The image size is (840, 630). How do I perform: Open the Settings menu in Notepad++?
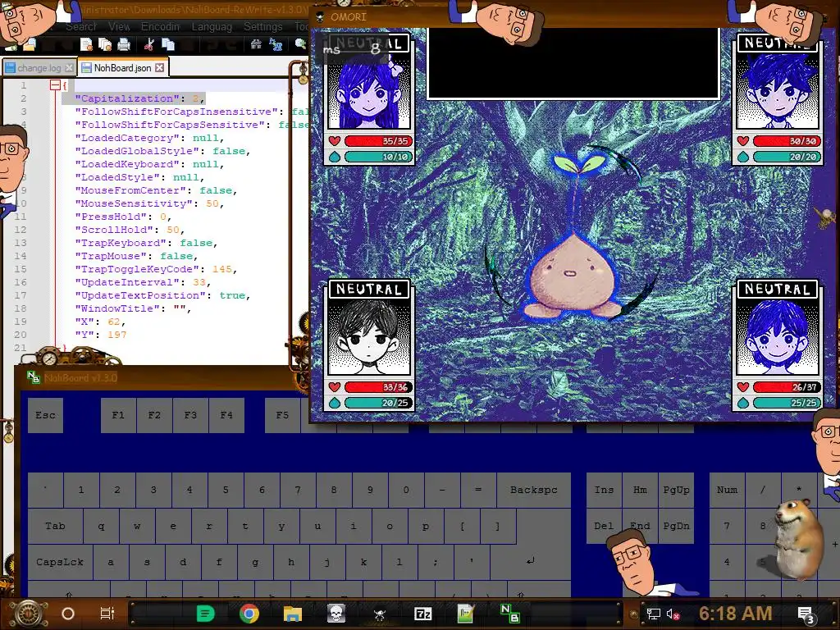(x=263, y=26)
